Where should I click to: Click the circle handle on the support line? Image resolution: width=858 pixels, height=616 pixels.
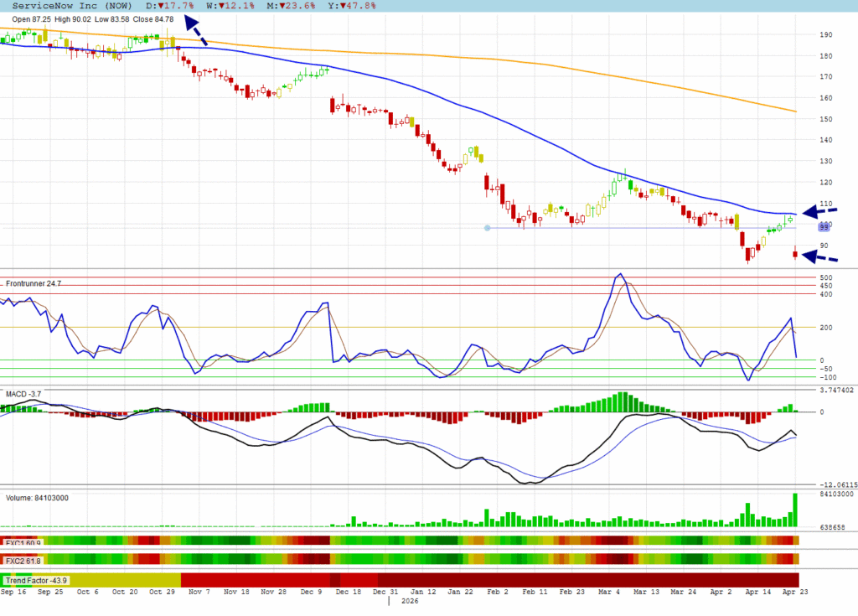click(x=488, y=228)
